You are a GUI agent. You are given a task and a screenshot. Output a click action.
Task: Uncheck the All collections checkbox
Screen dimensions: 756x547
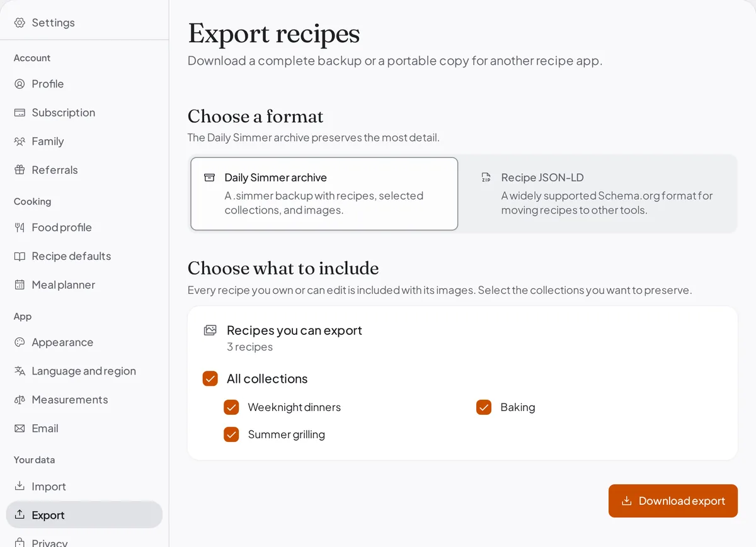[210, 378]
